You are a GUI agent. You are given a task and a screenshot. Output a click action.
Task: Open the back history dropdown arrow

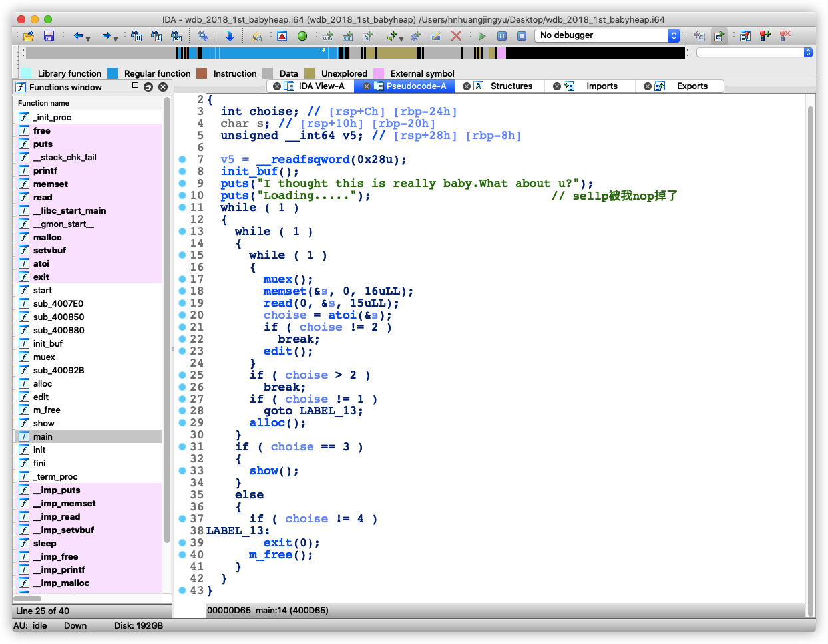[88, 39]
